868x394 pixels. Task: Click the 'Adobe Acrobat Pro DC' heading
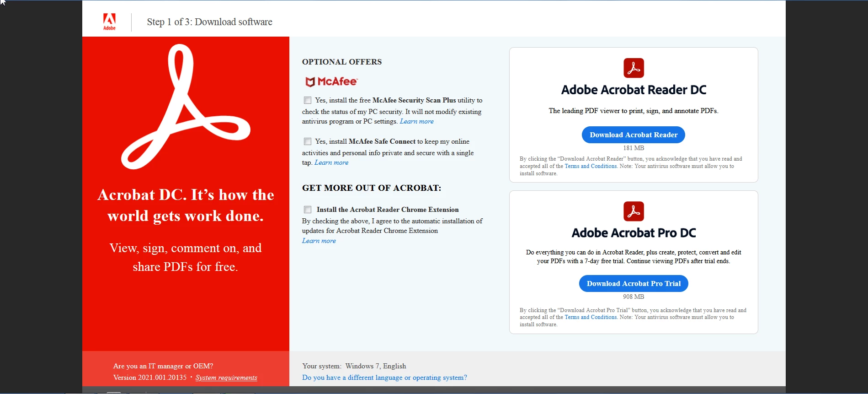634,233
